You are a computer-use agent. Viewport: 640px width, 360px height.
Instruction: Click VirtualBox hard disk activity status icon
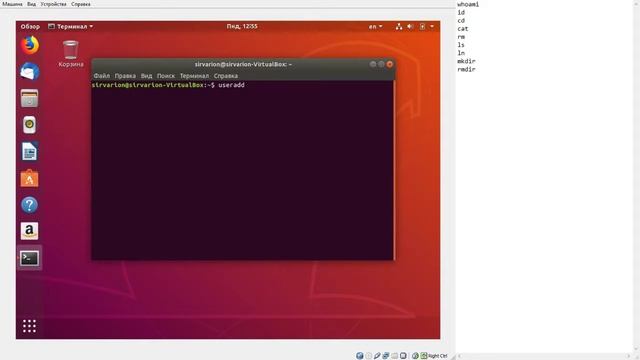click(360, 356)
